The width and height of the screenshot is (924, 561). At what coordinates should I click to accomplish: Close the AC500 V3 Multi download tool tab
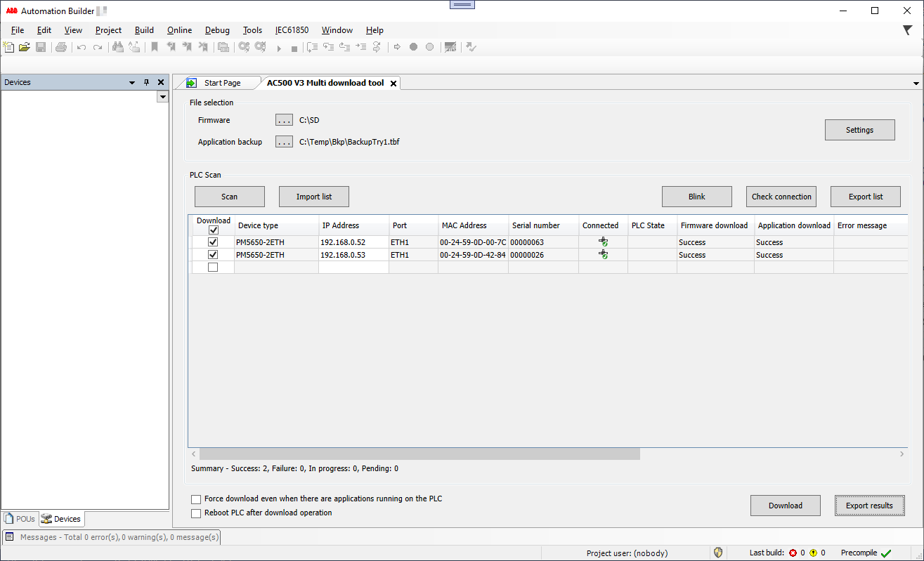point(393,83)
